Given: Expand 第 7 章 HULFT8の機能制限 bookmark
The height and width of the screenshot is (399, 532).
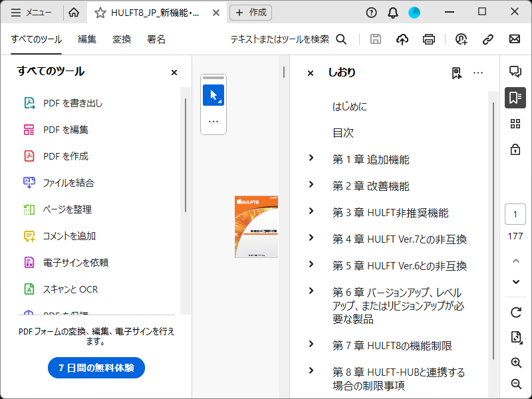Looking at the screenshot, I should tap(311, 344).
